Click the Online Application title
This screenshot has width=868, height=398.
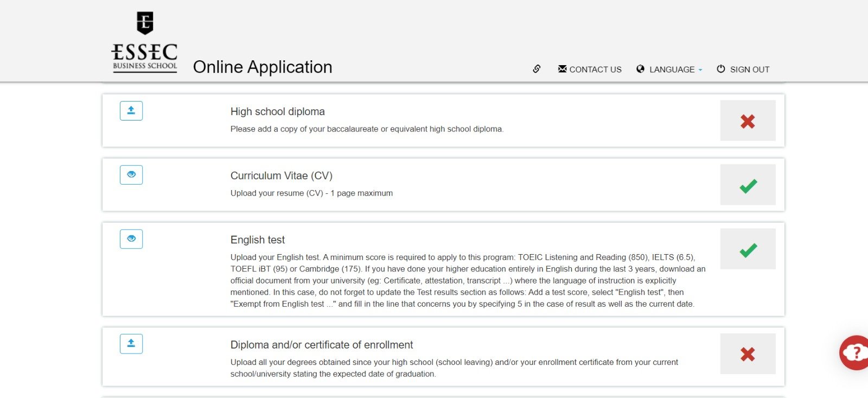(x=263, y=67)
